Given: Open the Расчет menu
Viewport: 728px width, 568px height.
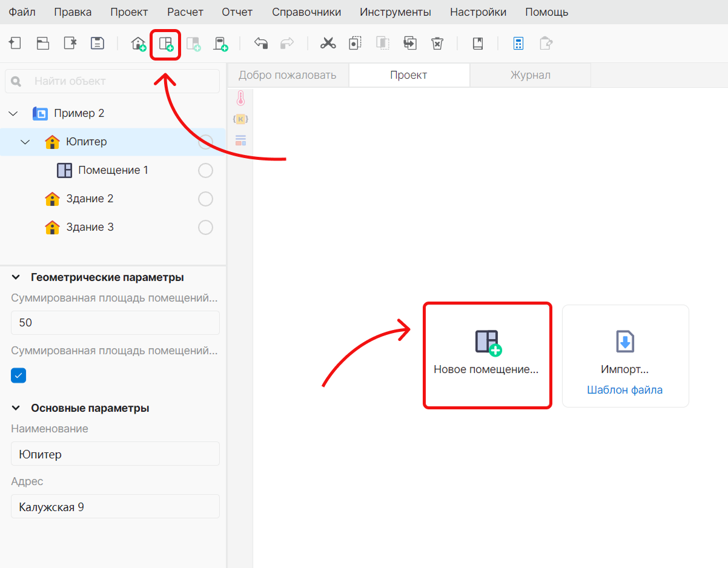Looking at the screenshot, I should pos(185,12).
